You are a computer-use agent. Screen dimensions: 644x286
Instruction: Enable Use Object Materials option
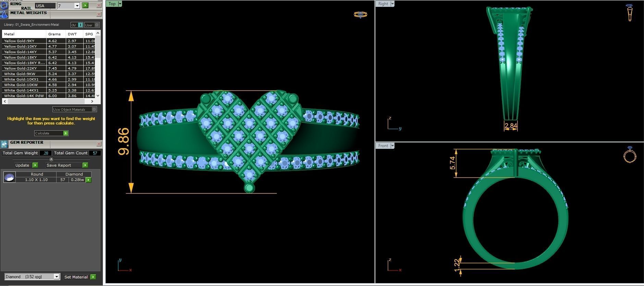pyautogui.click(x=74, y=109)
